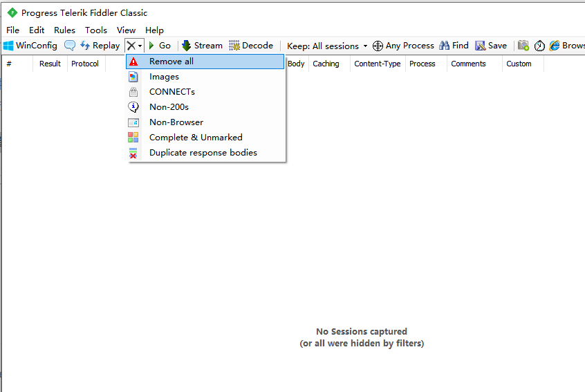Viewport: 585px width, 392px height.
Task: Sort by the Caching column header
Action: [x=329, y=64]
